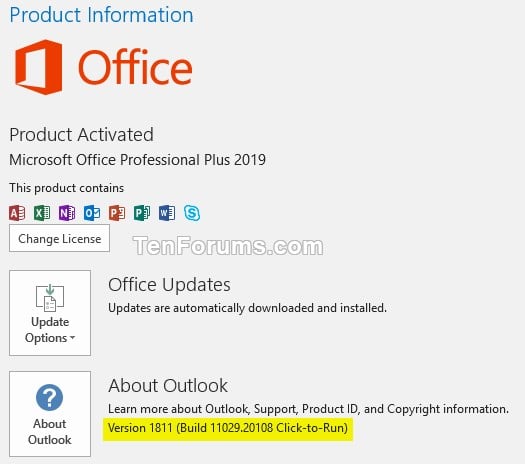This screenshot has height=464, width=525.
Task: Click the OneNote app icon
Action: tap(67, 213)
